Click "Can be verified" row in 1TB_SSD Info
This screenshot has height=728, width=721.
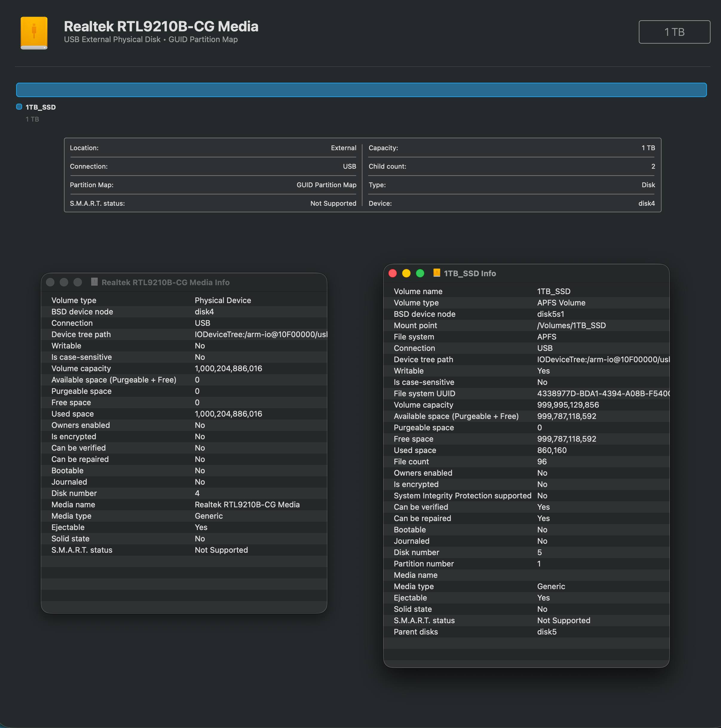point(526,507)
